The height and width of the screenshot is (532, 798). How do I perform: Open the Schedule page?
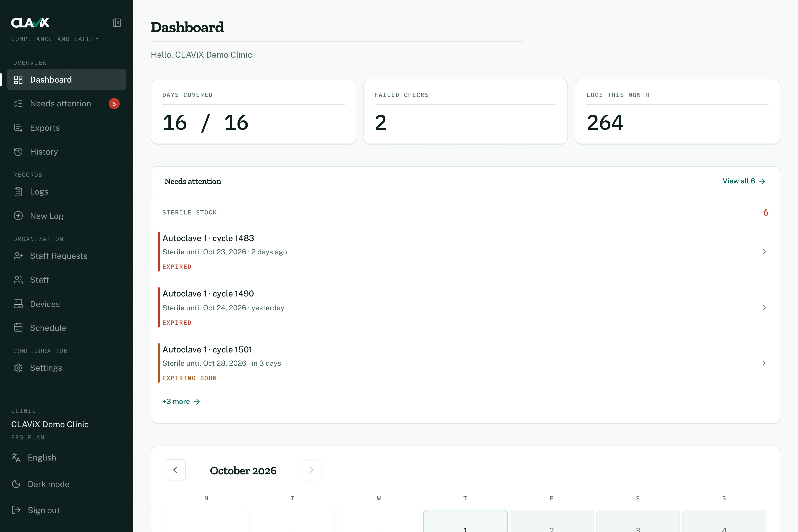(66, 328)
